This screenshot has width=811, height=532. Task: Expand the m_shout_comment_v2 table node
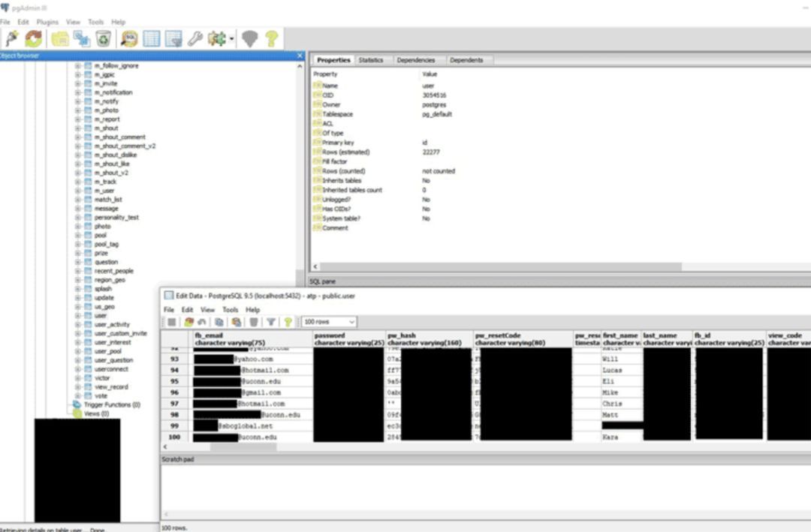click(77, 146)
